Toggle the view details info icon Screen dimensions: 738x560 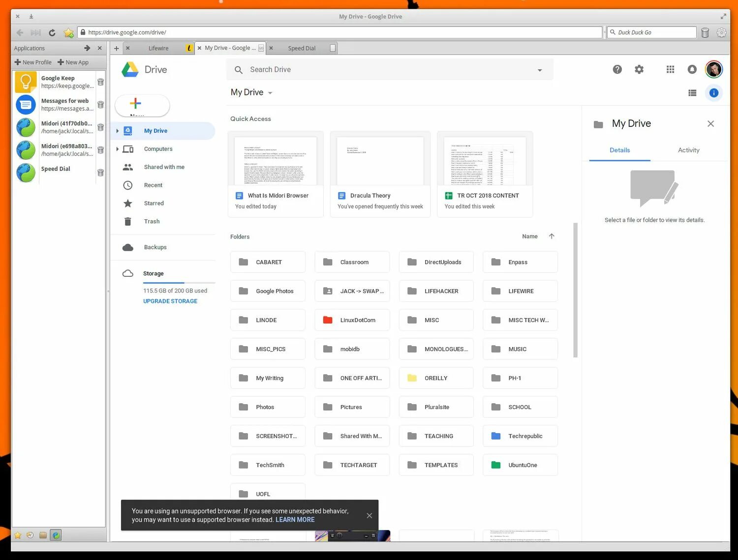[713, 93]
